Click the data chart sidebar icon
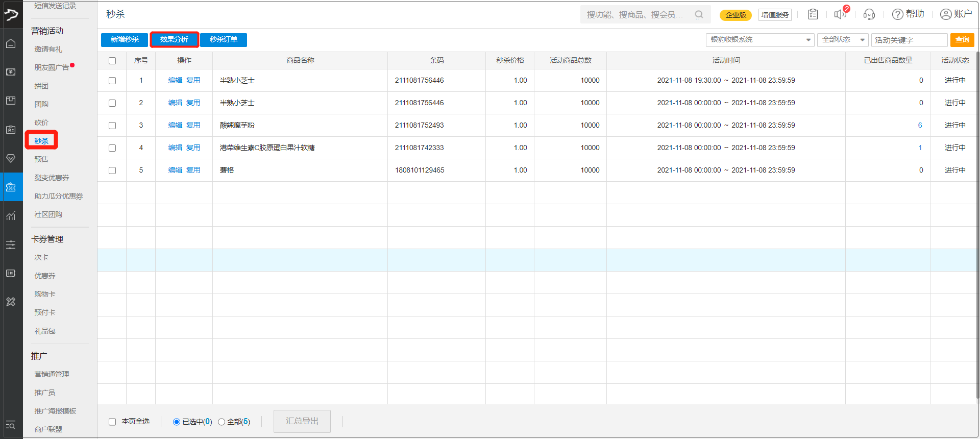 (x=11, y=216)
